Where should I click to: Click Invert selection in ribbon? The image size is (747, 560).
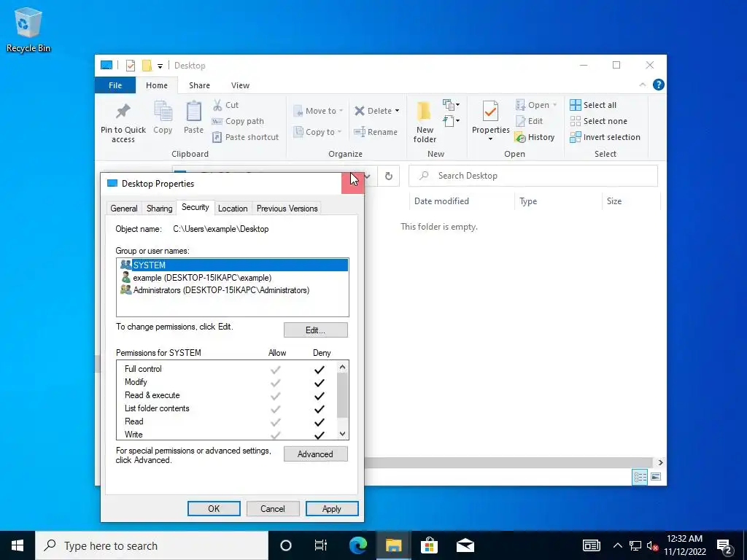605,137
